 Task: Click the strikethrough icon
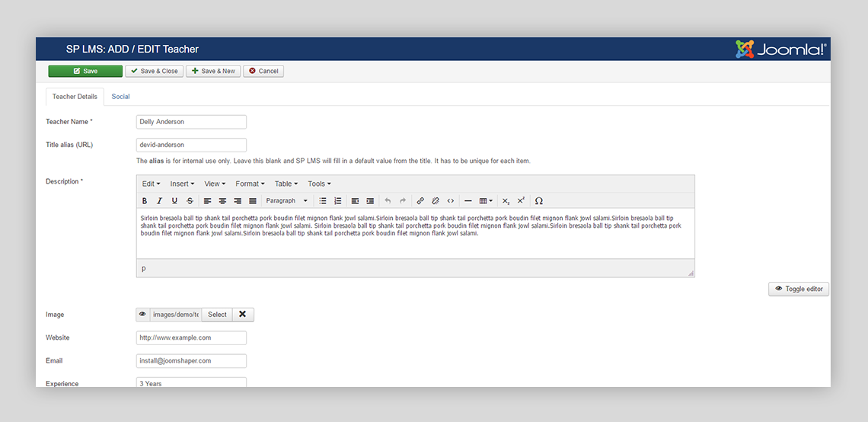click(190, 201)
